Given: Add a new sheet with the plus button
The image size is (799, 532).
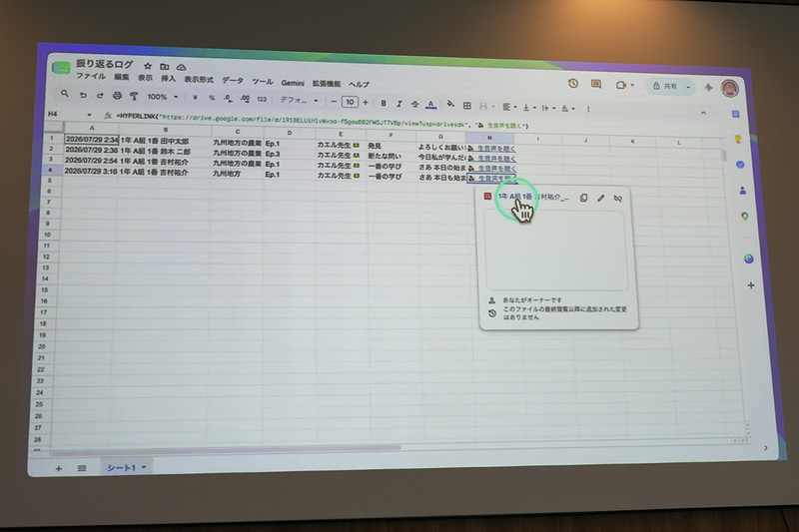Looking at the screenshot, I should (58, 468).
